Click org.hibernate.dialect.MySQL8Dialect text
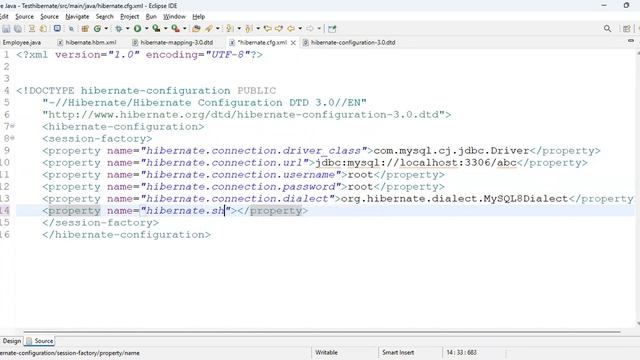The height and width of the screenshot is (360, 640). click(454, 199)
